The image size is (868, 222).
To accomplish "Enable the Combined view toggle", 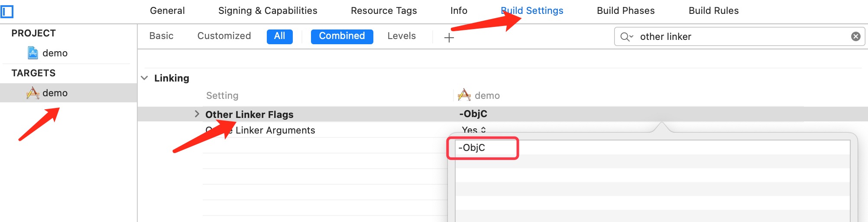I will click(342, 36).
